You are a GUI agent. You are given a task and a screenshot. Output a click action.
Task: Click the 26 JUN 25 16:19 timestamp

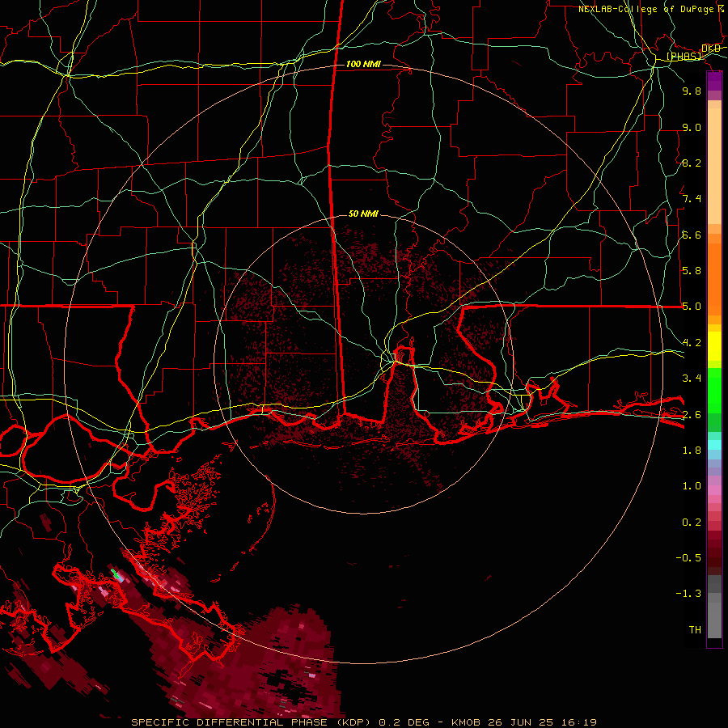pos(542,722)
